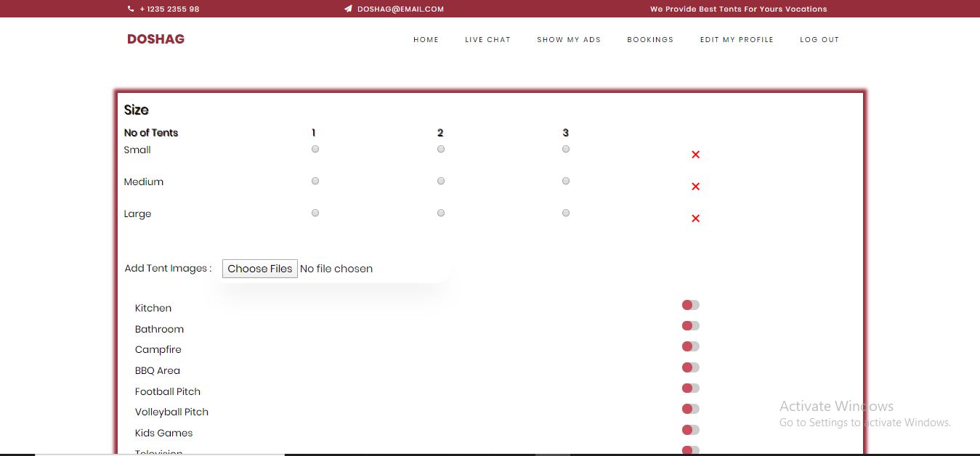The height and width of the screenshot is (456, 980).
Task: Go to Bookings page
Action: [650, 40]
